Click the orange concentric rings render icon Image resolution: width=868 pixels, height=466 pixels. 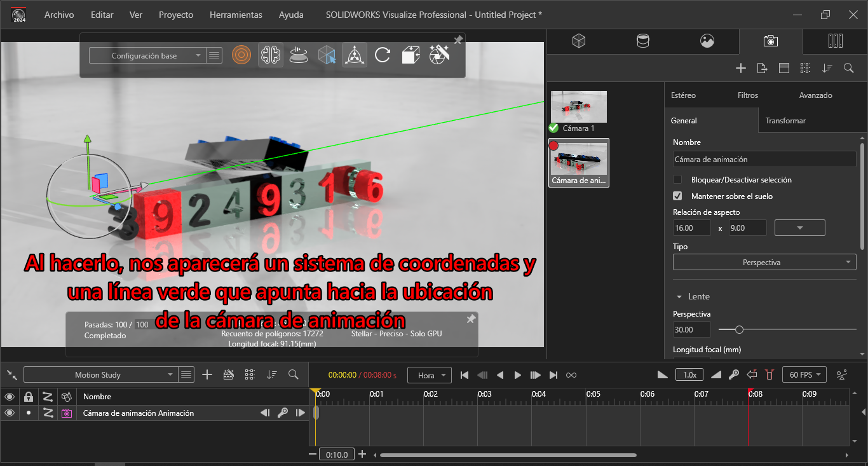tap(241, 55)
